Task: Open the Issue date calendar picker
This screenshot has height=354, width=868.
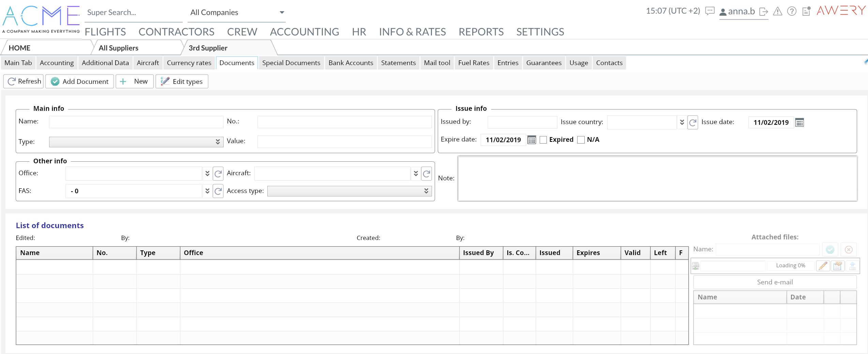Action: coord(799,122)
